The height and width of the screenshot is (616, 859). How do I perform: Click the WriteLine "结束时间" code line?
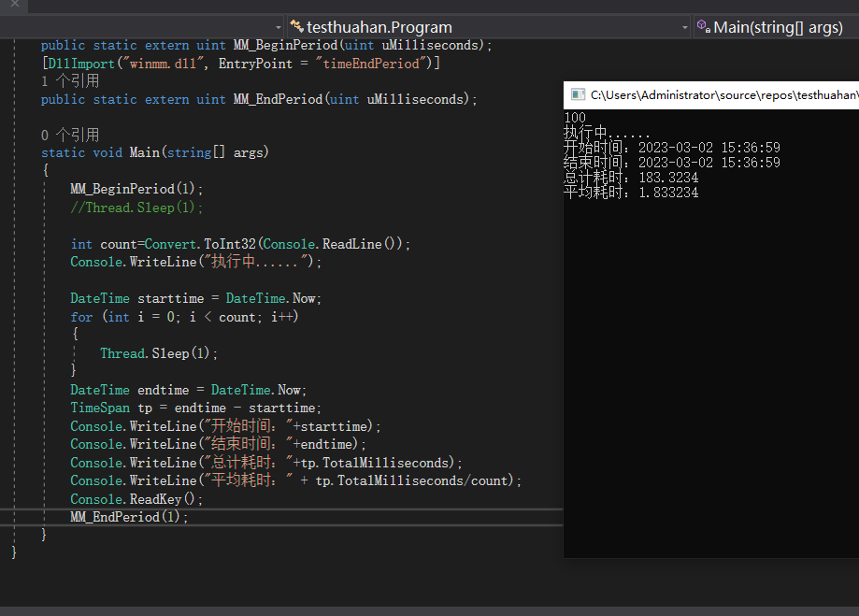218,444
